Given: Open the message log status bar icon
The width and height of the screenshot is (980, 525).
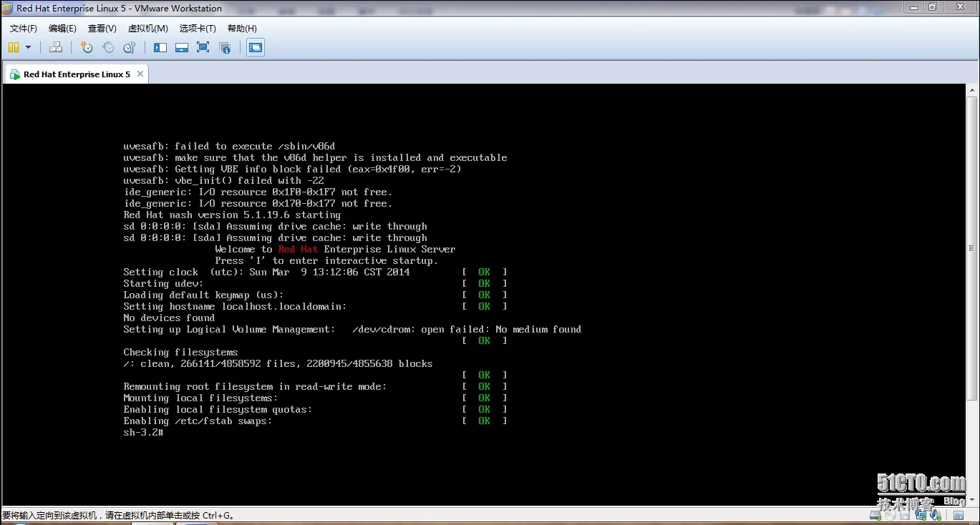Looking at the screenshot, I should click(959, 515).
